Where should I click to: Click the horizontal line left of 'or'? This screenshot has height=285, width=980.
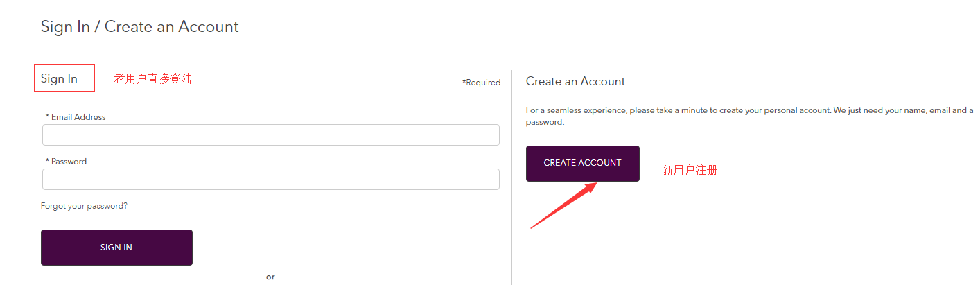tap(146, 277)
